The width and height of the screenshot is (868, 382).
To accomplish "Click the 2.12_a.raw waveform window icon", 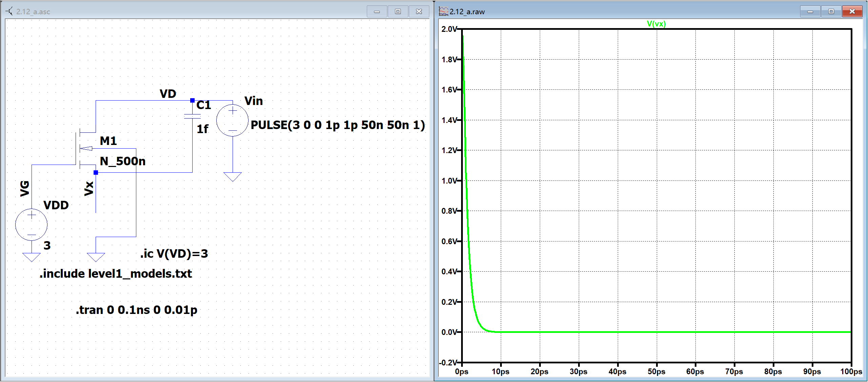I will click(443, 12).
